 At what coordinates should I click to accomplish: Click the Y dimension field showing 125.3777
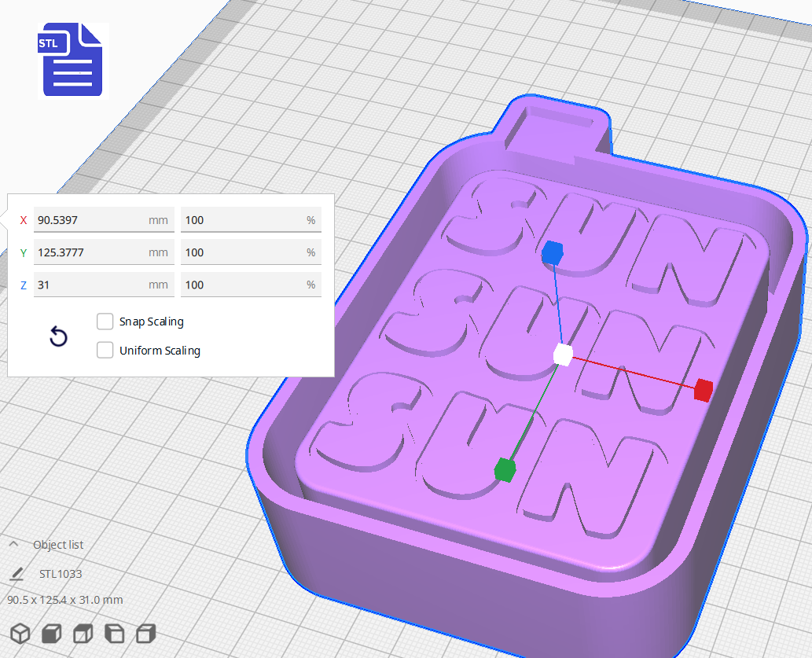pyautogui.click(x=102, y=252)
